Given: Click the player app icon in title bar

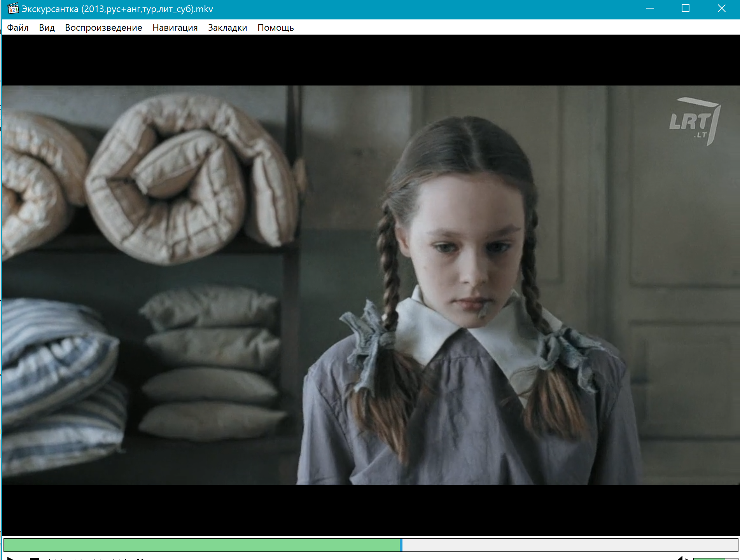Looking at the screenshot, I should pos(13,9).
